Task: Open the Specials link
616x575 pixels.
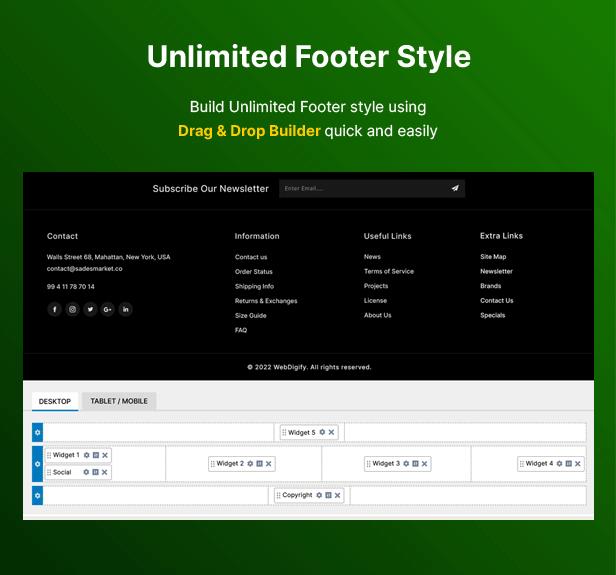Action: (x=493, y=315)
